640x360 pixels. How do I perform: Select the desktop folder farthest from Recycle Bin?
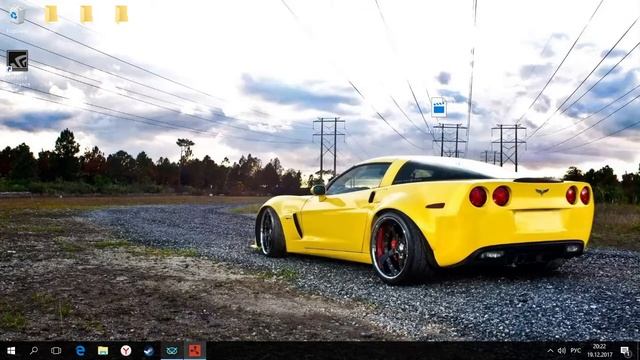(121, 14)
